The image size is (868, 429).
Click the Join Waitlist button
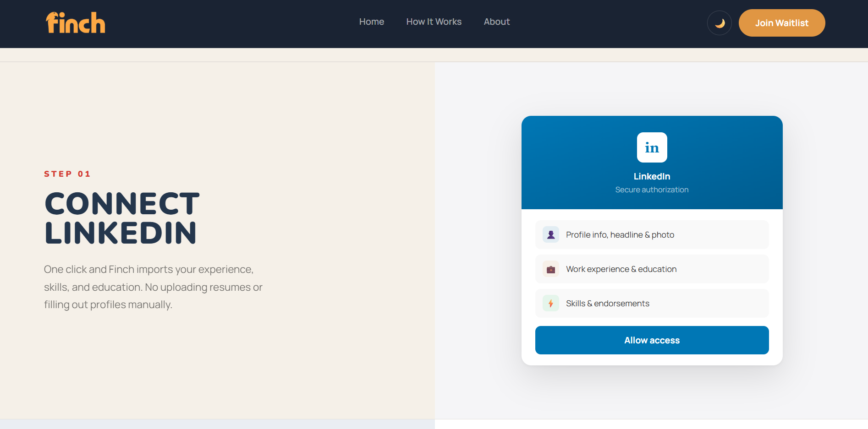(782, 23)
